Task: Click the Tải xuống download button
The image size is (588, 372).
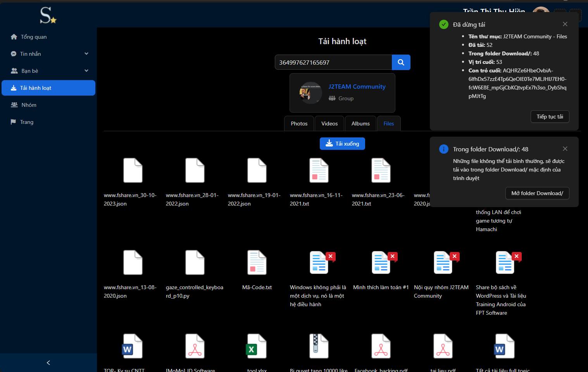Action: click(342, 144)
